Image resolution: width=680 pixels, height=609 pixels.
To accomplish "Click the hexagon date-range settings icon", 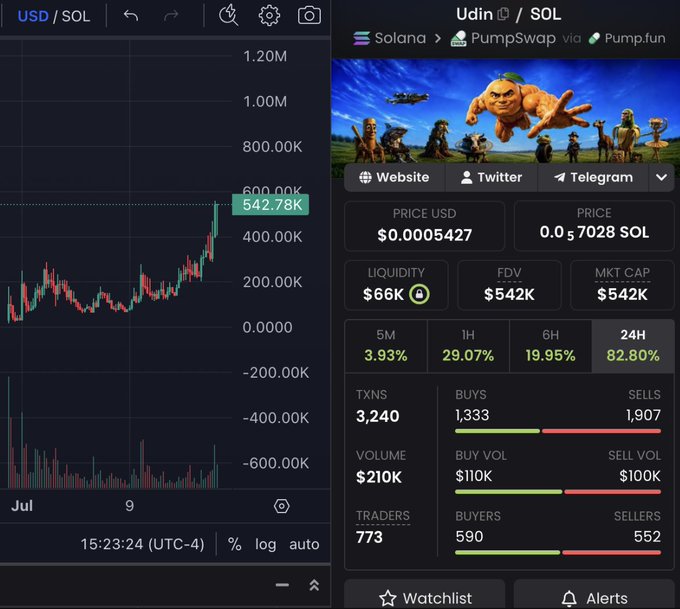I will pyautogui.click(x=281, y=506).
